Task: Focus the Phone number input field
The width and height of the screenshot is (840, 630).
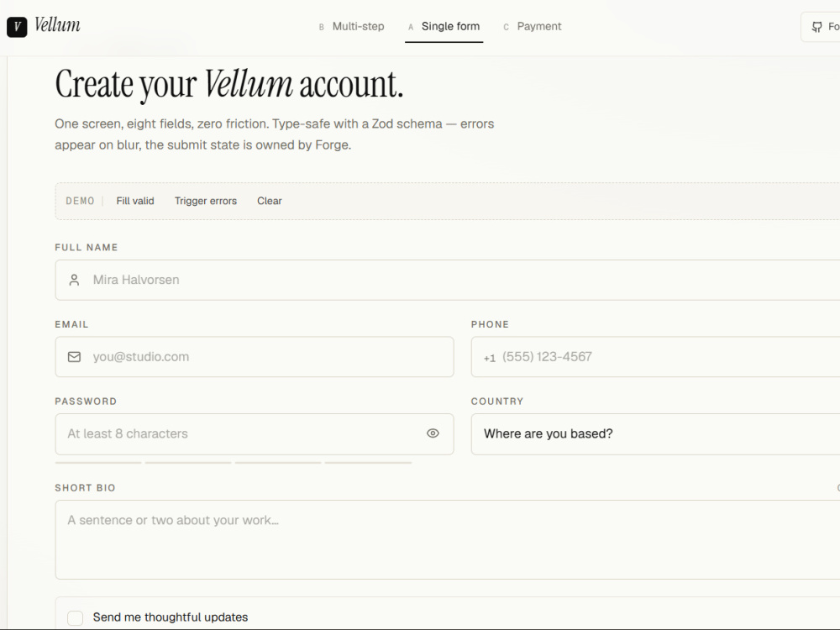Action: (656, 357)
